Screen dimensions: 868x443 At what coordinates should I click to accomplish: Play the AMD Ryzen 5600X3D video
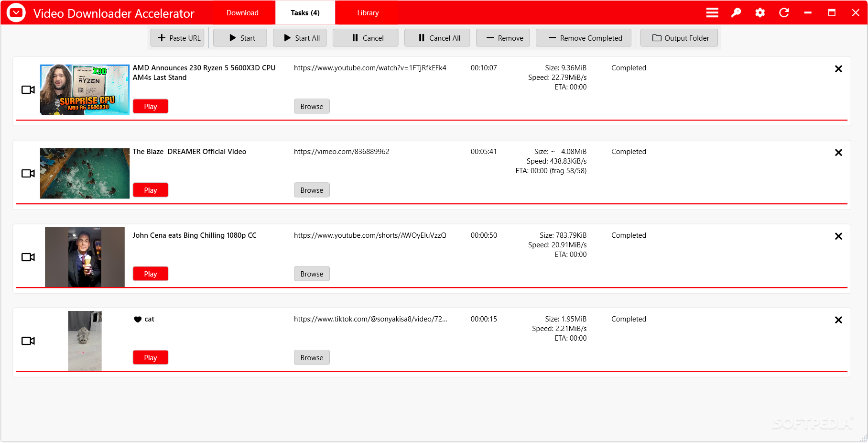151,106
